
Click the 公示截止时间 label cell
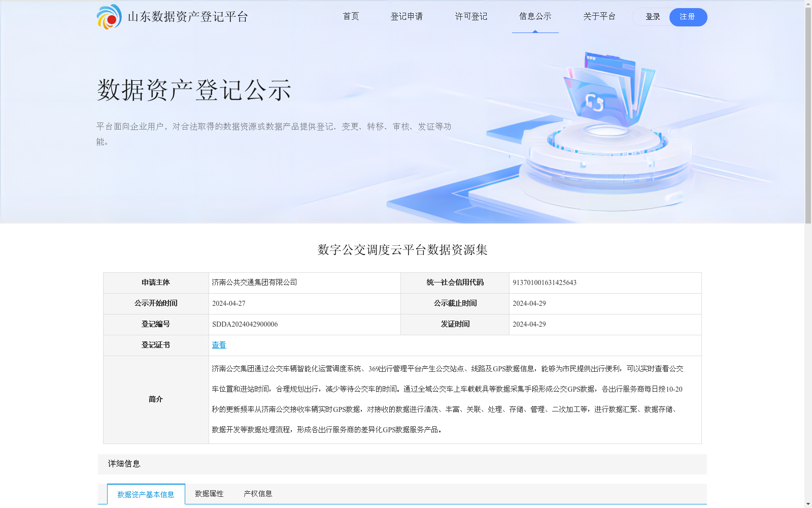[455, 304]
